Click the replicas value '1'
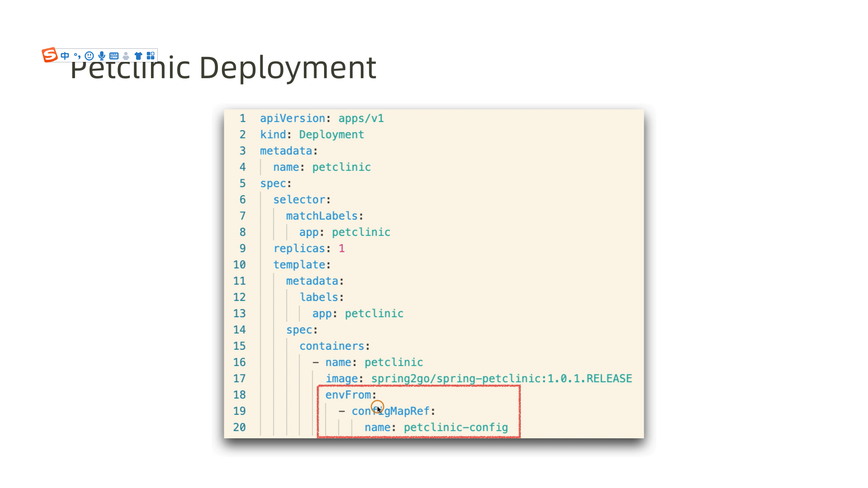This screenshot has width=868, height=488. (342, 249)
